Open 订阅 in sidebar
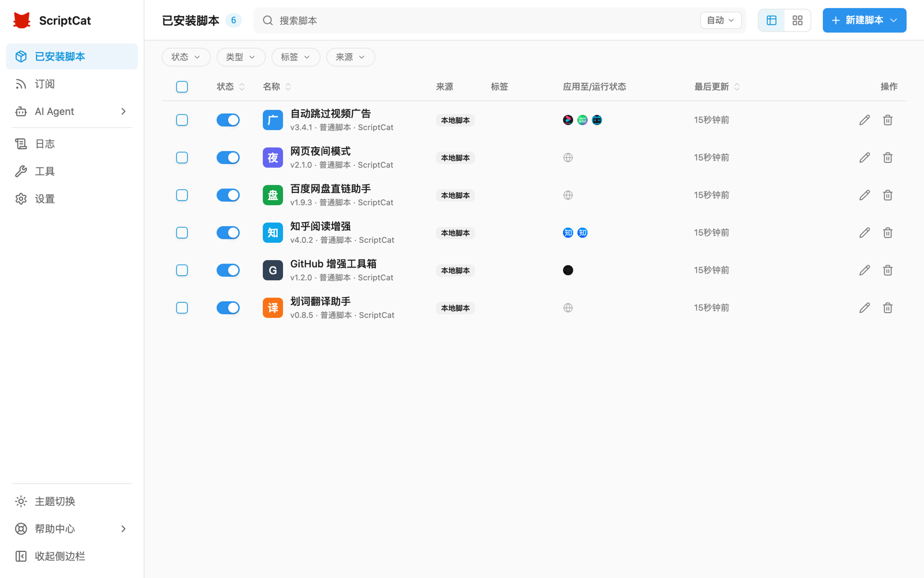 (x=72, y=84)
